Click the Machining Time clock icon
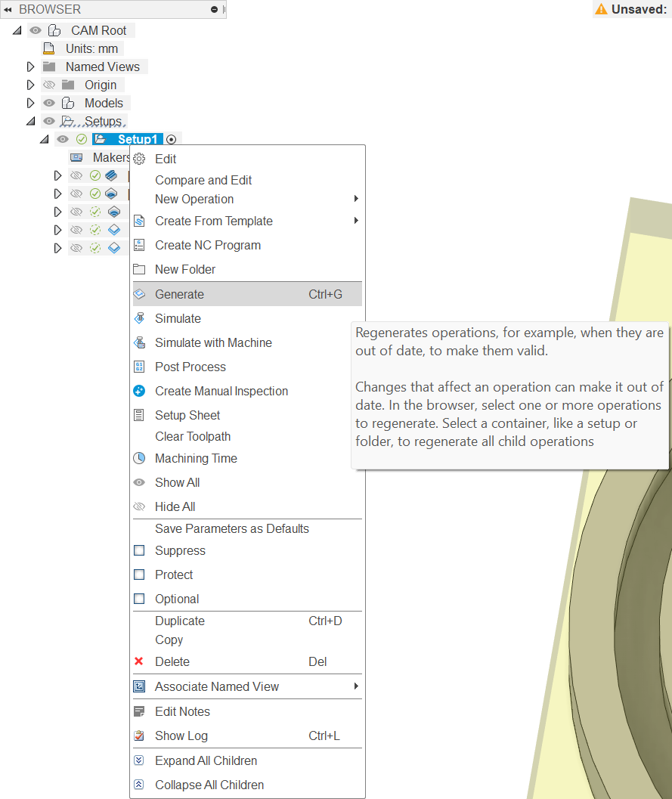This screenshot has height=799, width=672. click(139, 458)
